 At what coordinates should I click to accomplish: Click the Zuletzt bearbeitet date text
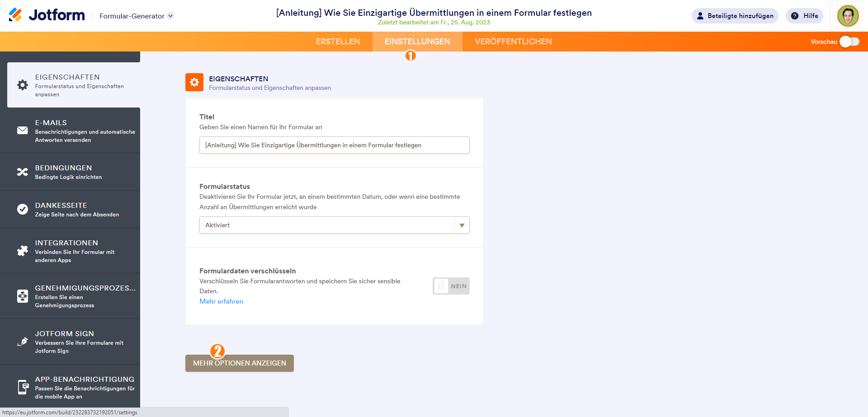[434, 23]
